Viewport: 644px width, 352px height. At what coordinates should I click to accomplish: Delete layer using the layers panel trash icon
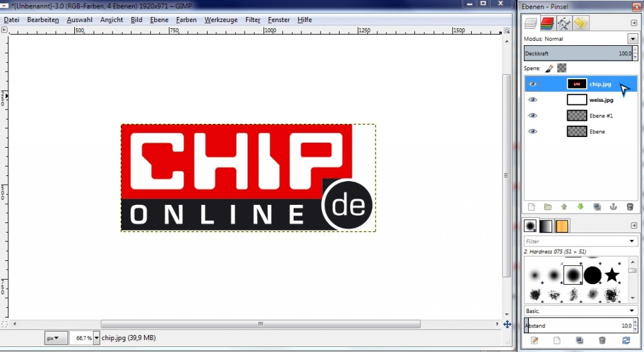pyautogui.click(x=630, y=206)
